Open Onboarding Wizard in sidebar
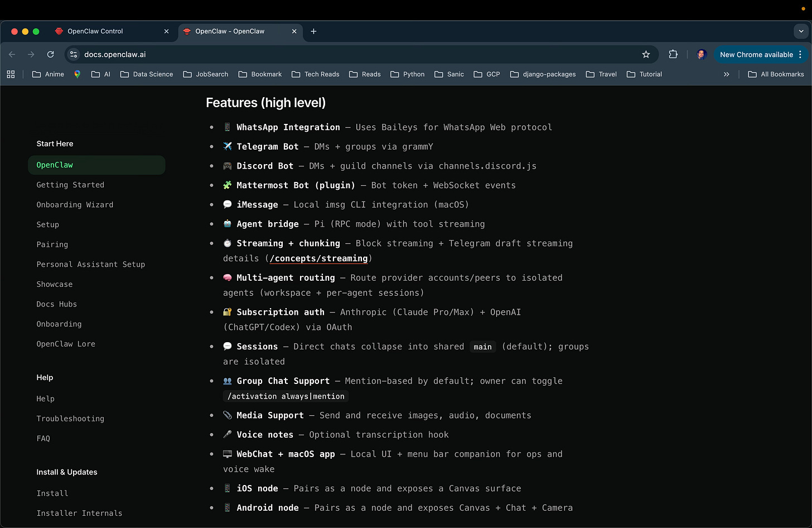The height and width of the screenshot is (528, 812). coord(75,205)
